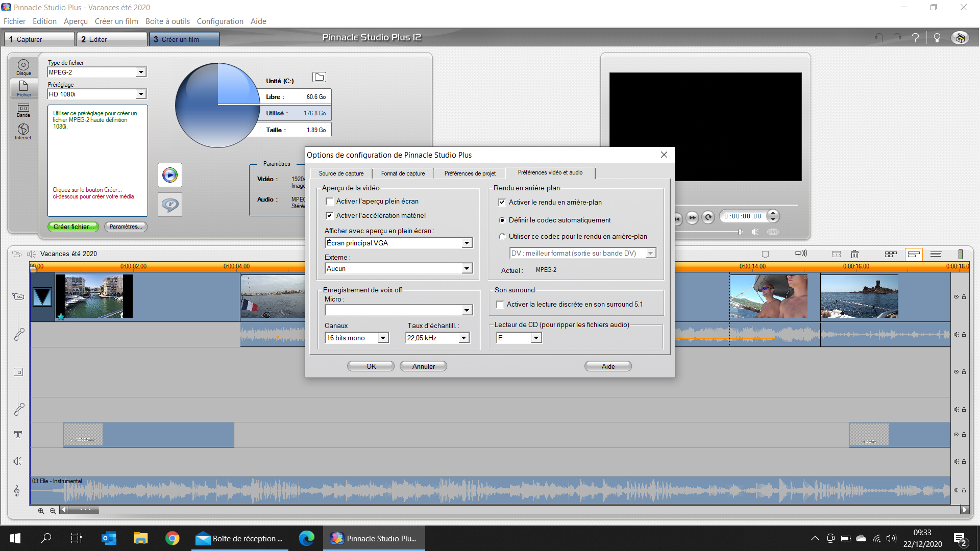Click the sound effects track speaker icon
This screenshot has width=980, height=551.
coord(17,461)
